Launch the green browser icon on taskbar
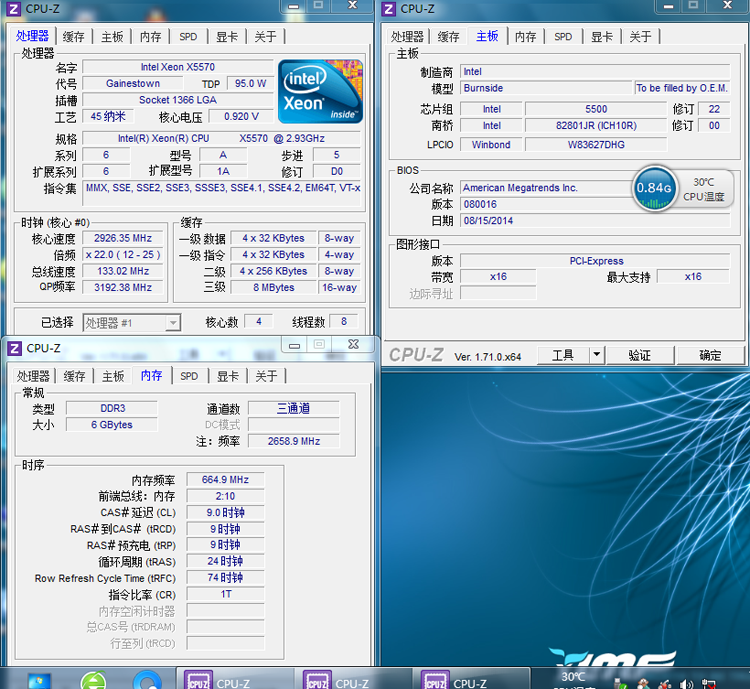 click(93, 681)
